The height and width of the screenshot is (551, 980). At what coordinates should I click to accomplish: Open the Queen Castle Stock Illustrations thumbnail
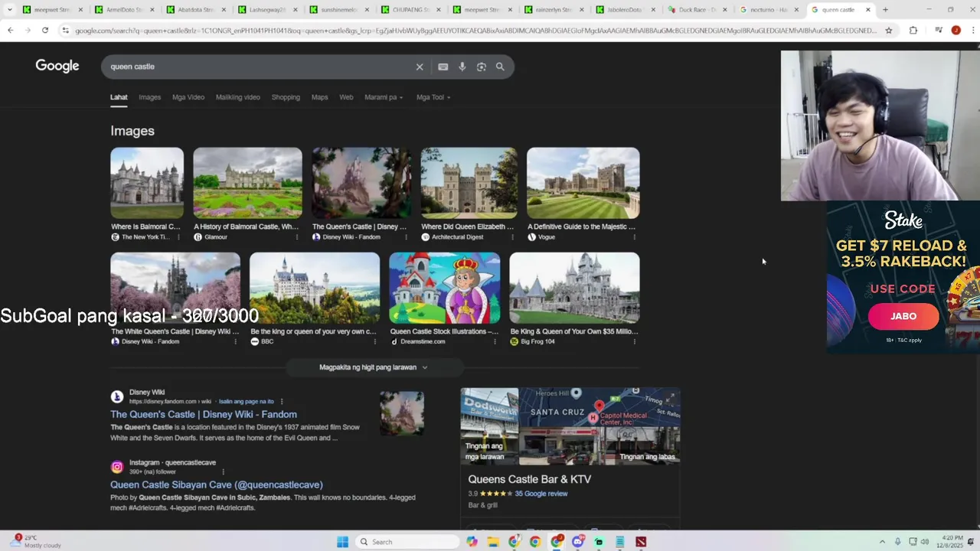pos(445,288)
